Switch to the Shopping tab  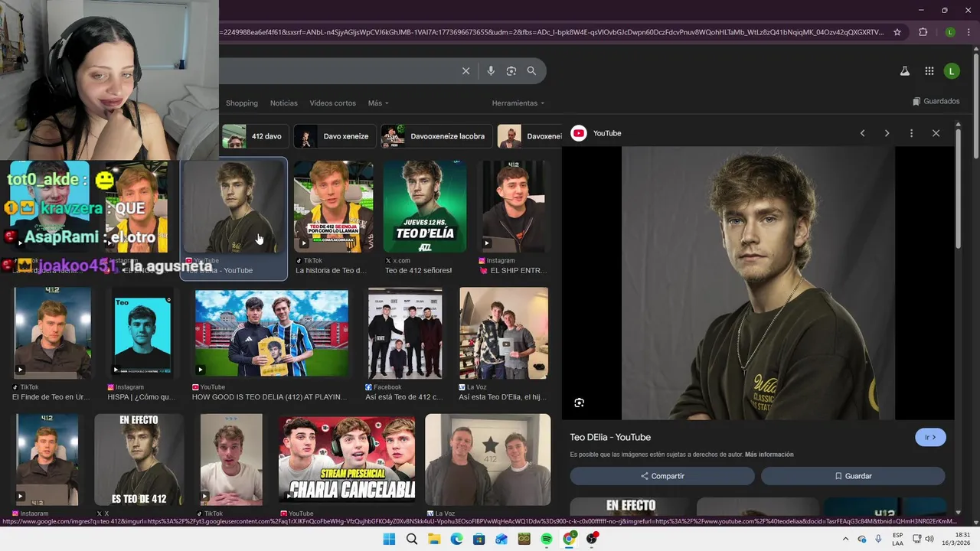[x=242, y=103]
